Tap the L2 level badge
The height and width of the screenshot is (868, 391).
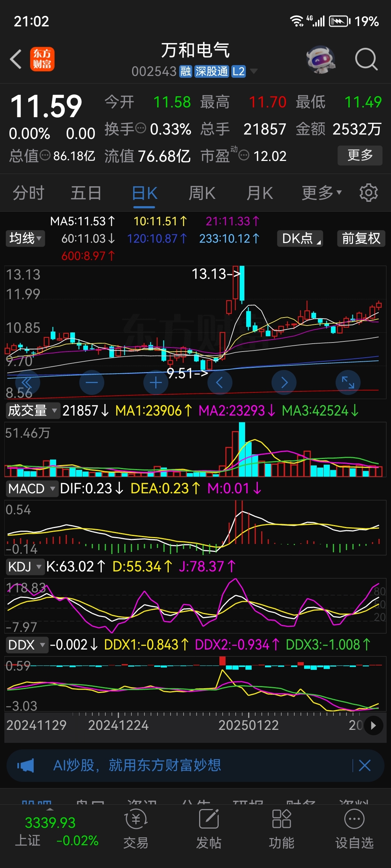point(239,71)
